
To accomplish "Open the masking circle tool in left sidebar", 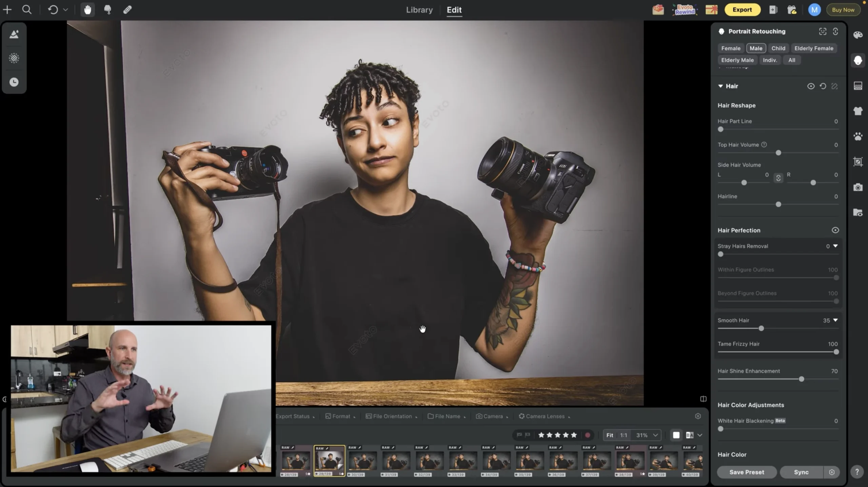I will (14, 58).
